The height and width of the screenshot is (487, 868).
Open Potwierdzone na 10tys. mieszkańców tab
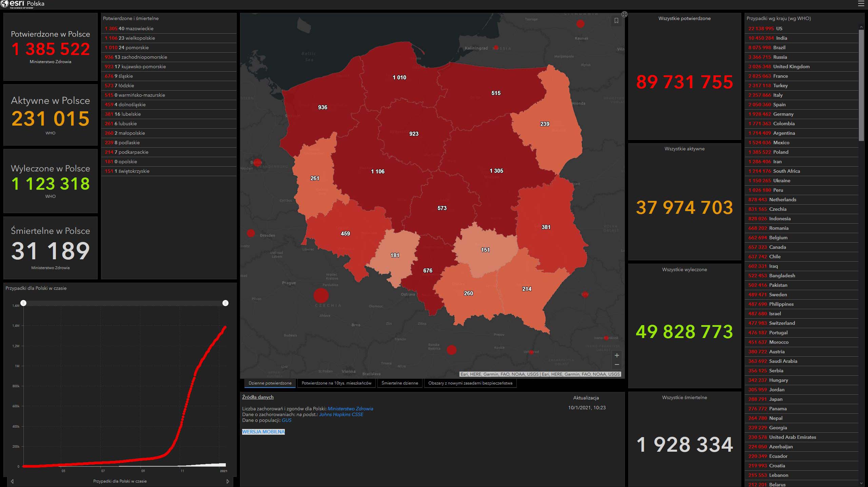pos(336,383)
